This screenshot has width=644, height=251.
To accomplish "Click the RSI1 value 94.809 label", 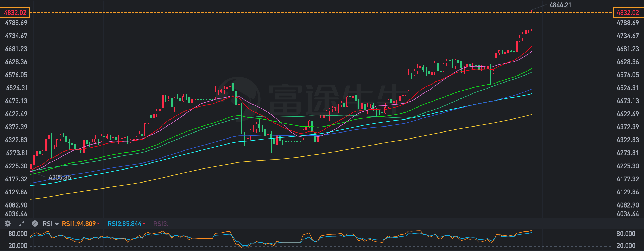I will (79, 224).
